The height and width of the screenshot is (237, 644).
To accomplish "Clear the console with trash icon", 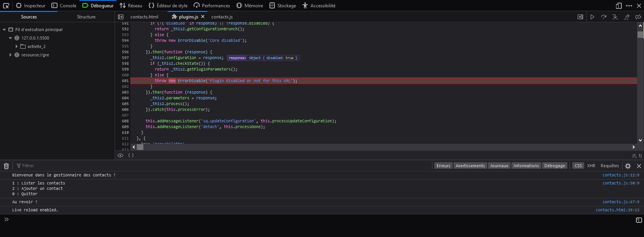I will (6, 166).
